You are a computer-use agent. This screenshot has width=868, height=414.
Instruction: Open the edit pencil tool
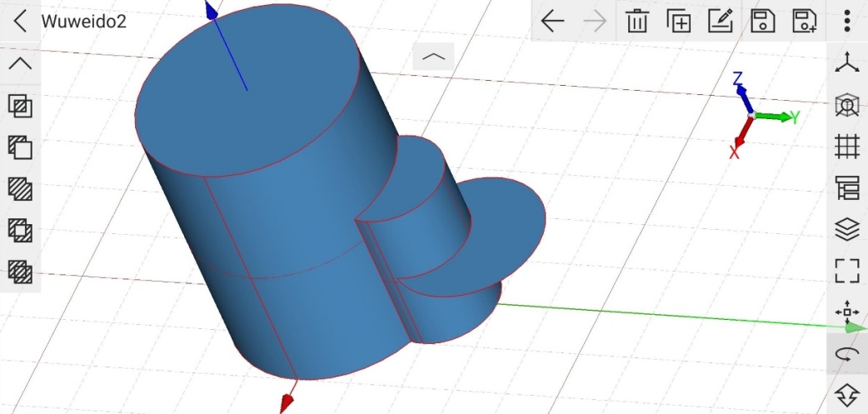tap(721, 21)
